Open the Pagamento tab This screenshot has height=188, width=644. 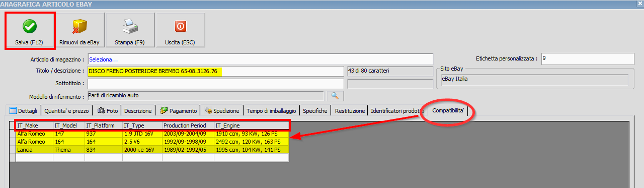179,110
